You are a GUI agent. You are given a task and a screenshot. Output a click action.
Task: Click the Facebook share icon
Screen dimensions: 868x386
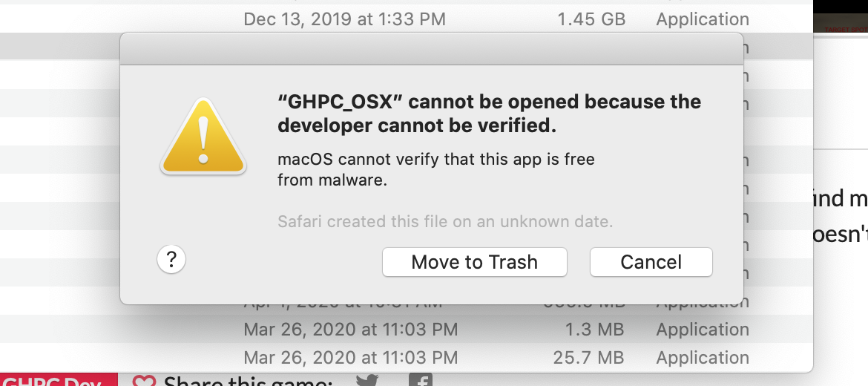[x=421, y=380]
